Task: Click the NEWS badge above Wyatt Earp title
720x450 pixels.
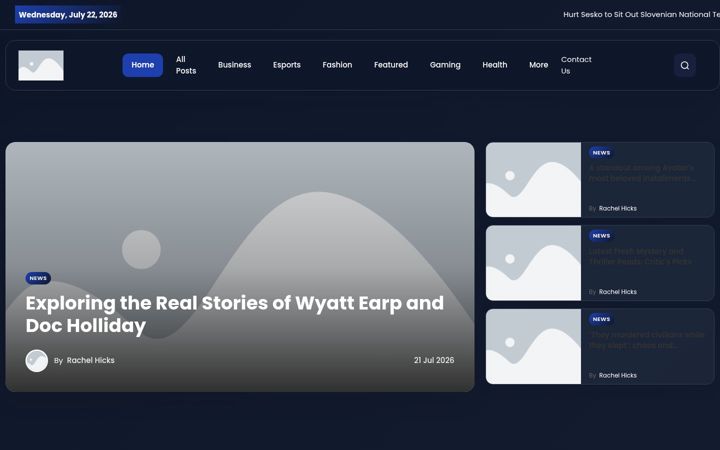Action: (x=38, y=278)
